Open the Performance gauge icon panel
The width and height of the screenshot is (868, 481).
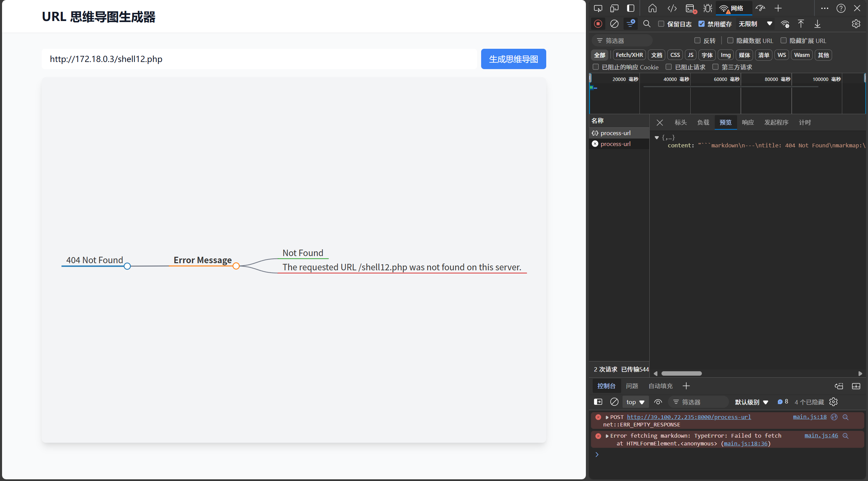click(760, 8)
